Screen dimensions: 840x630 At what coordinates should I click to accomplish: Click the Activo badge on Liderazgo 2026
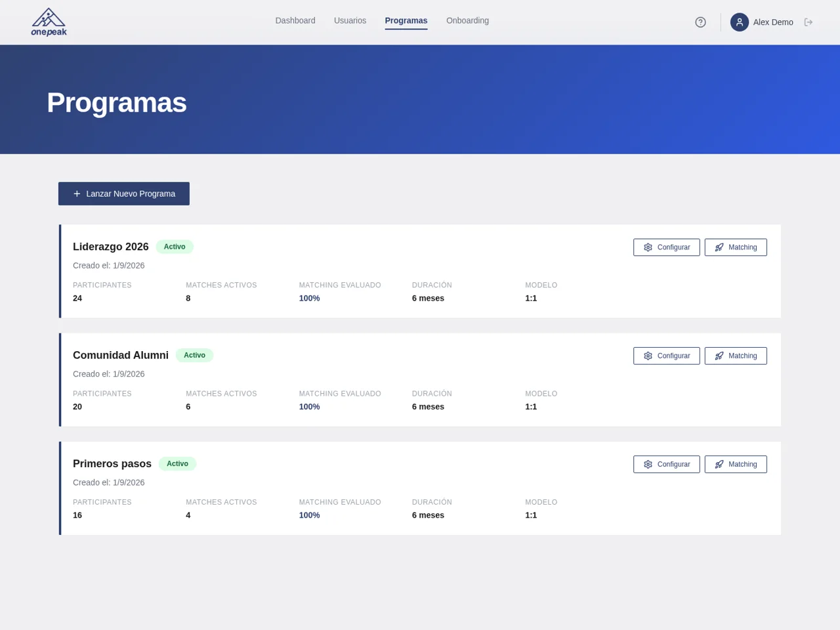click(175, 247)
